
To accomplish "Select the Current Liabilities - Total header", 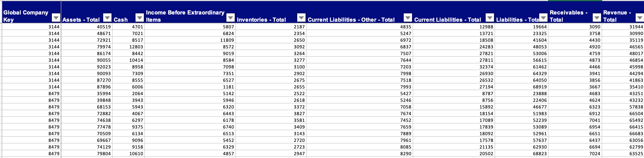I will coord(454,12).
